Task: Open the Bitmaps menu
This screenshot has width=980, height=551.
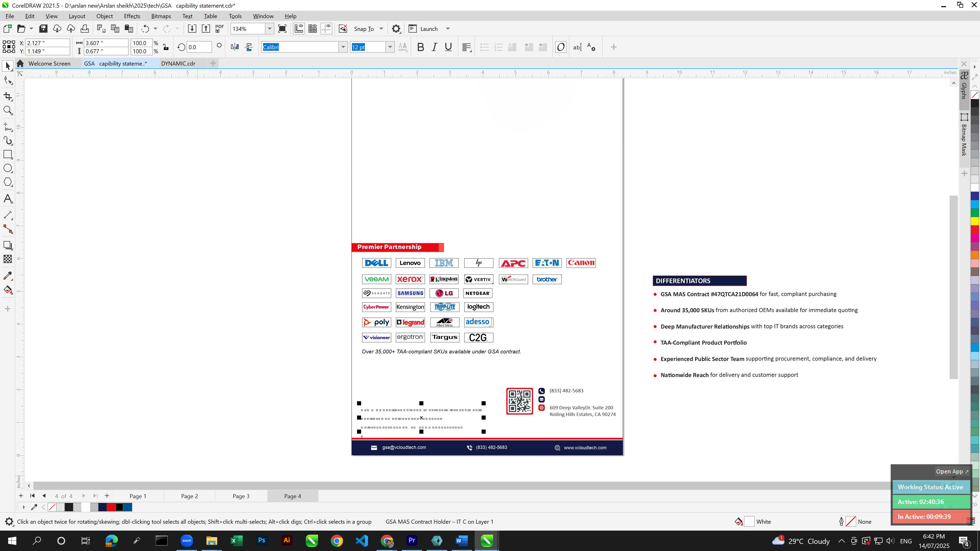Action: point(161,16)
